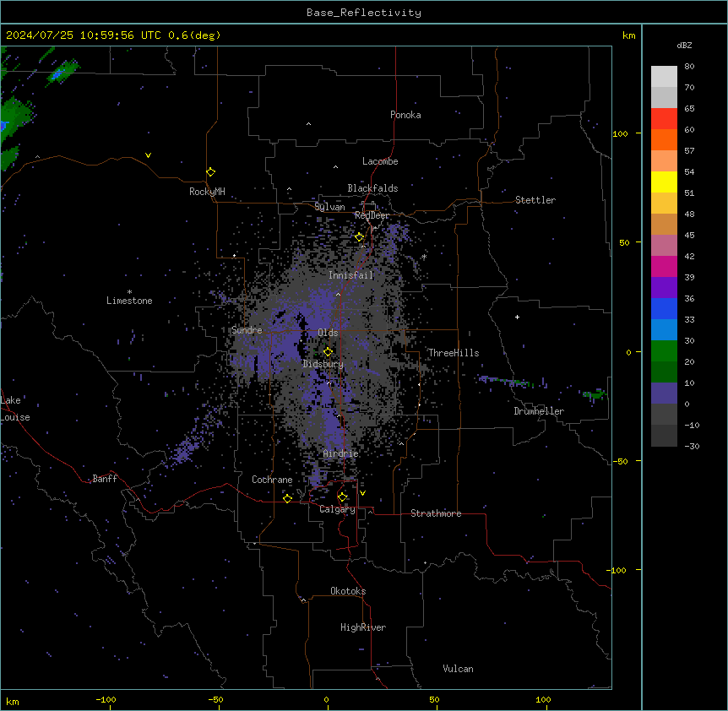Click the Sundre town label
This screenshot has height=711, width=728.
(x=247, y=330)
